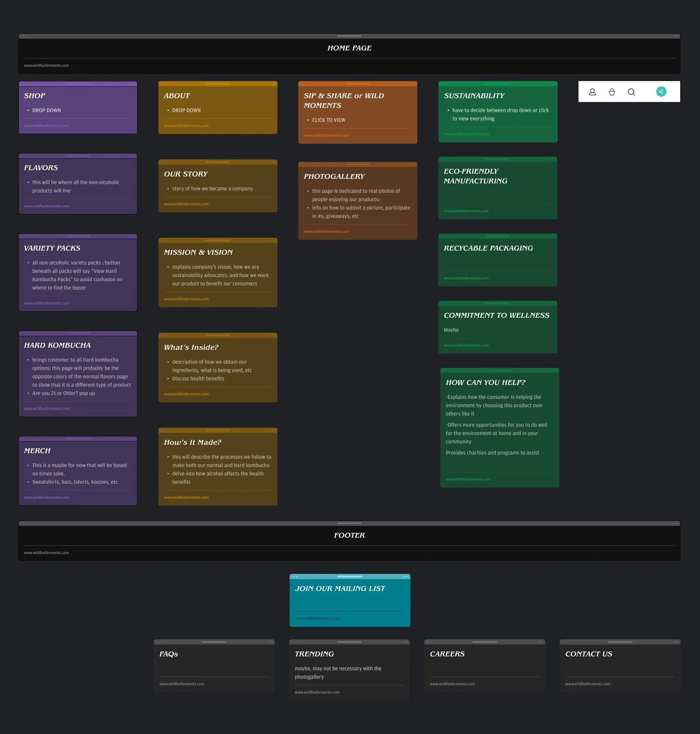
Task: Select the ABOUT card title
Action: point(176,95)
